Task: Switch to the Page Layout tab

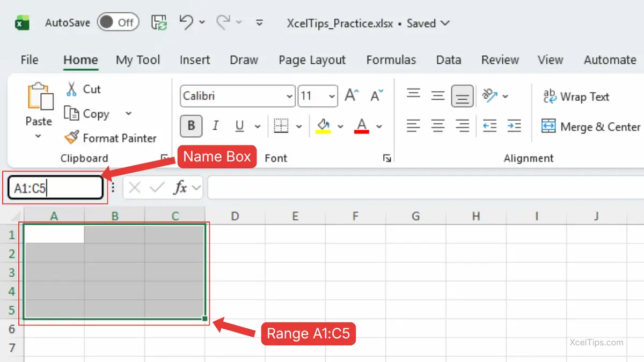Action: [x=312, y=60]
